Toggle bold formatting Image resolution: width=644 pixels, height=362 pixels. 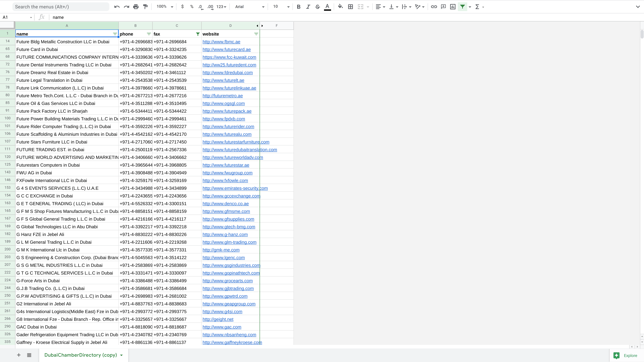(x=299, y=7)
